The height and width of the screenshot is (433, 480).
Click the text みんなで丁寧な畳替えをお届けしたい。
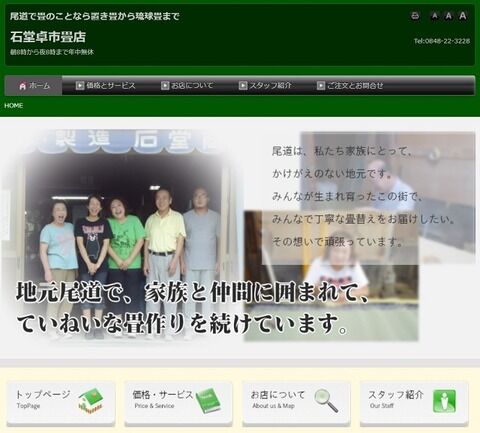point(363,219)
